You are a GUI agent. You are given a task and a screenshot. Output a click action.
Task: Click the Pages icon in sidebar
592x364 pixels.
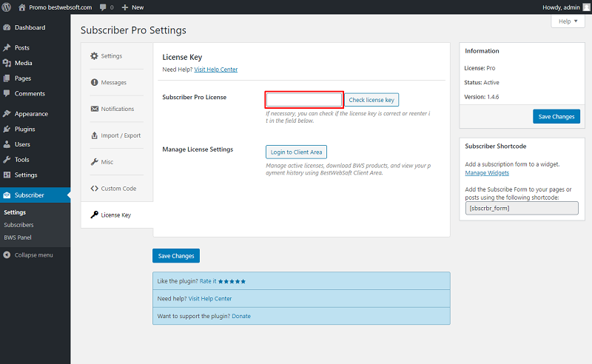pos(7,78)
